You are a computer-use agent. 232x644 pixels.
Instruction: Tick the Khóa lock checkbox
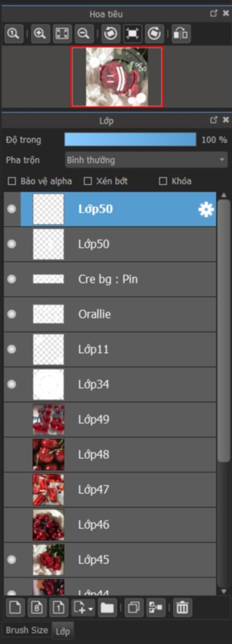pos(163,181)
